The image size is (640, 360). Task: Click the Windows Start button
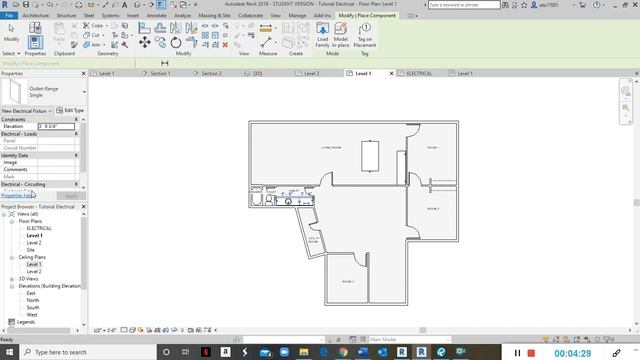coord(9,352)
